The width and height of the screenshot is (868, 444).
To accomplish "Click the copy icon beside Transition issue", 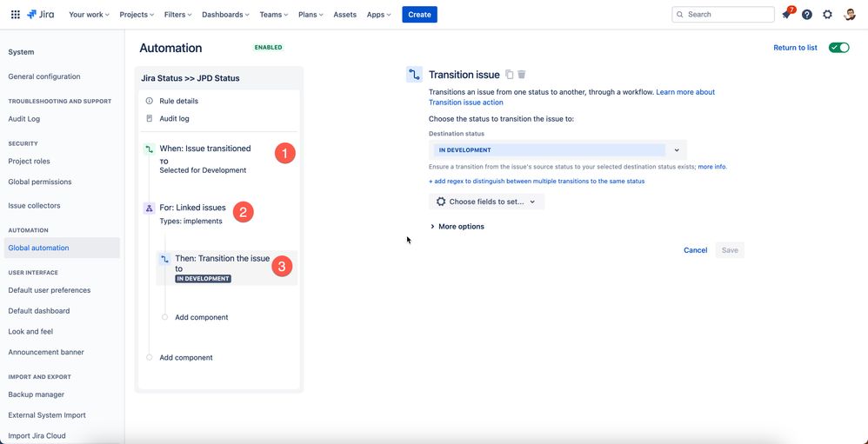I will [510, 75].
